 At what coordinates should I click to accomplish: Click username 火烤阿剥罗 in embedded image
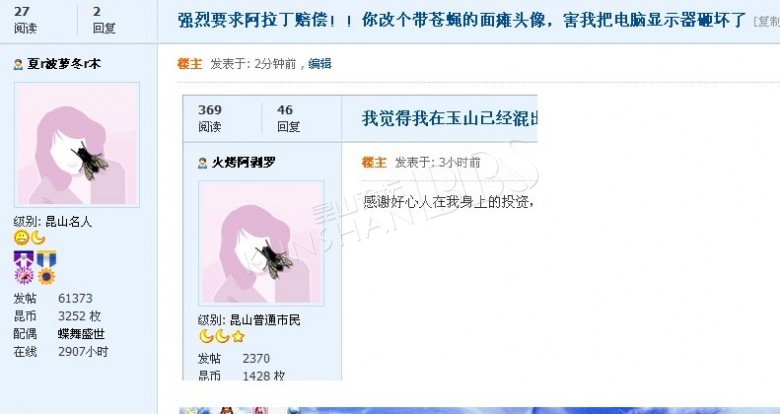[244, 163]
